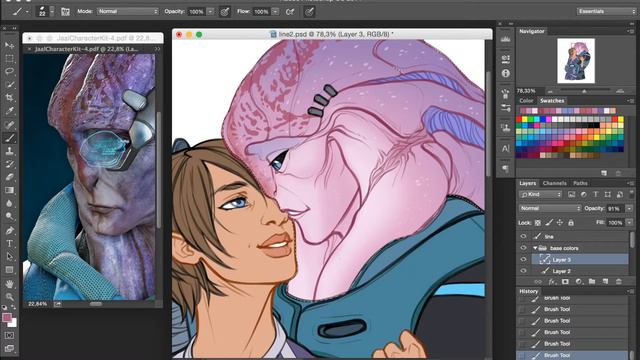Screen dimensions: 640x360
Task: Open the layer Opacity dropdown arrow
Action: click(629, 209)
